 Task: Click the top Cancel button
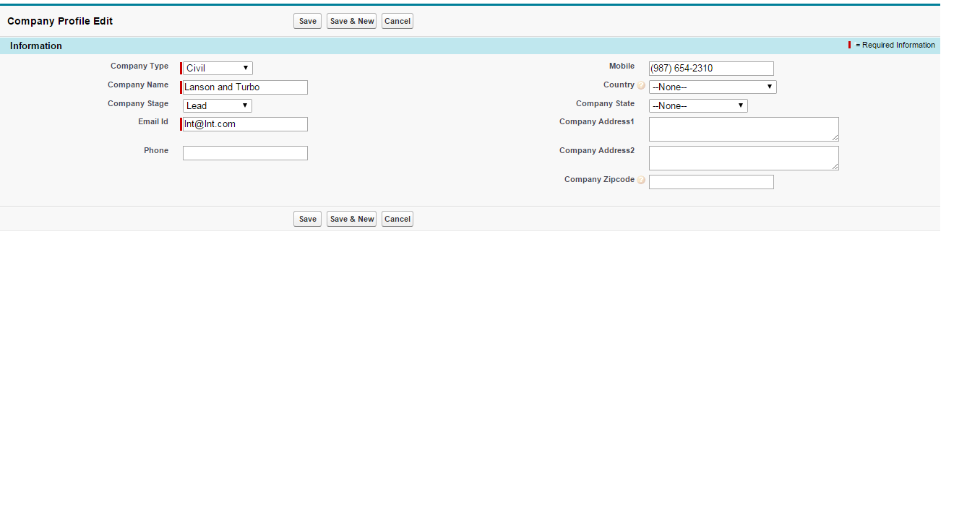tap(397, 21)
